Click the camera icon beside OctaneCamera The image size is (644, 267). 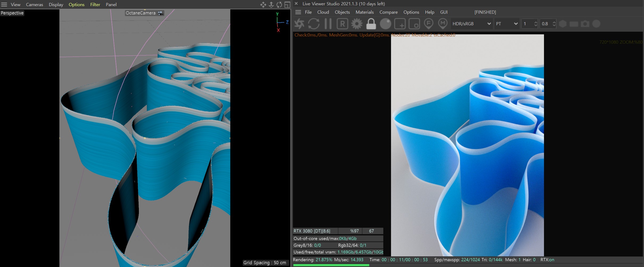click(160, 13)
